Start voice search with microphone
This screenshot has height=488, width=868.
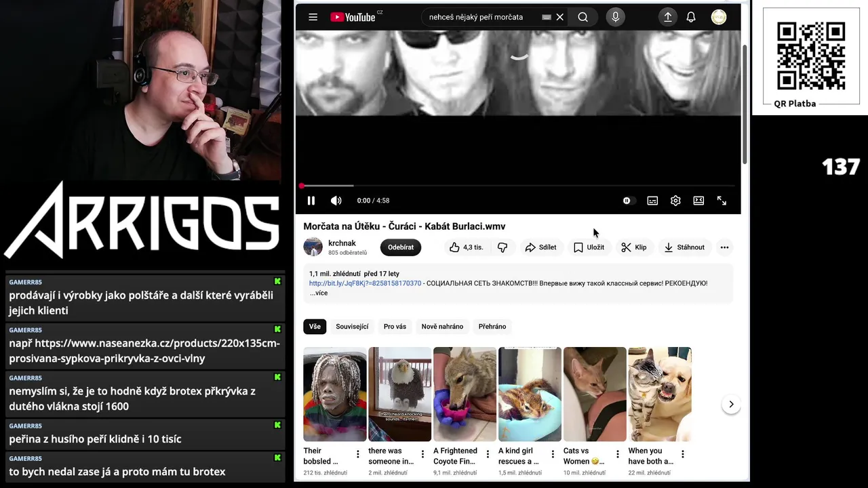pos(615,17)
